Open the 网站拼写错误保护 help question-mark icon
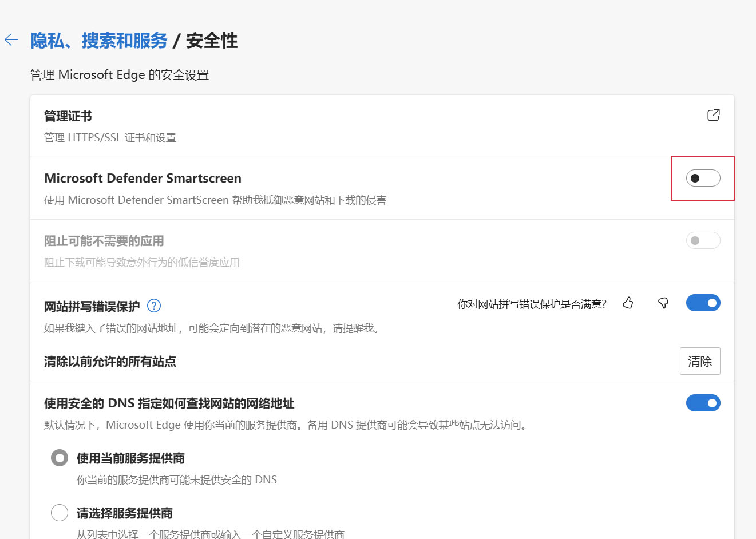The image size is (756, 539). pos(154,306)
